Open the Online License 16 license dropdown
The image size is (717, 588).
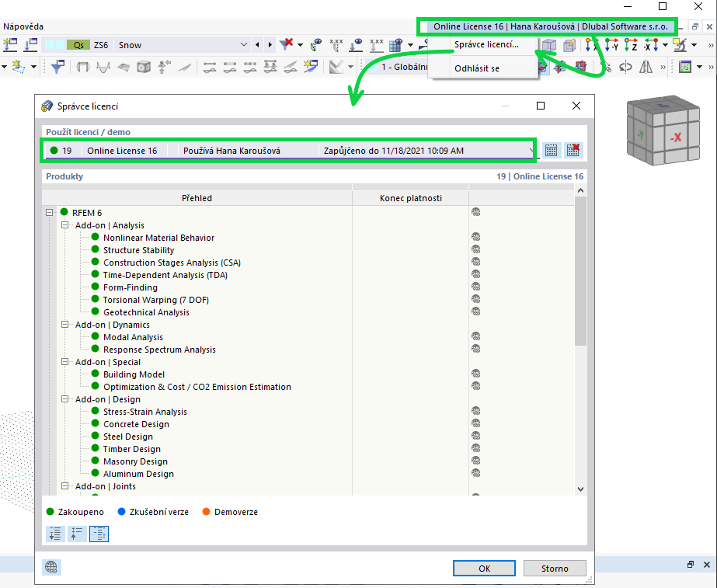point(290,151)
